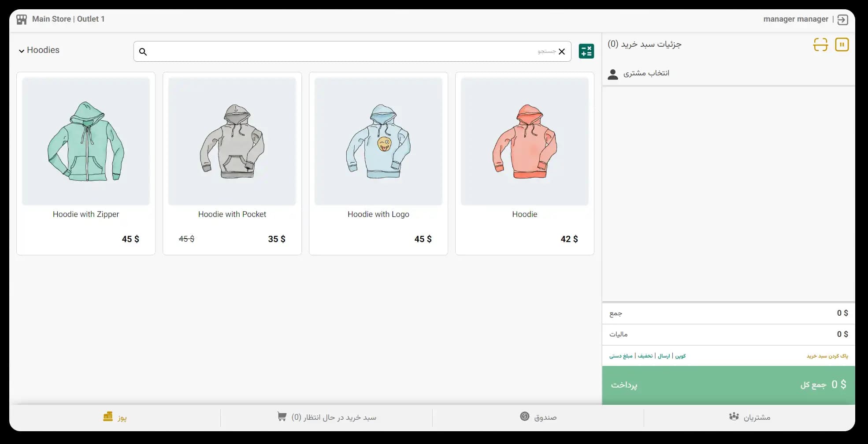The width and height of the screenshot is (868, 444).
Task: Expand the Hoodies category dropdown
Action: pyautogui.click(x=39, y=50)
